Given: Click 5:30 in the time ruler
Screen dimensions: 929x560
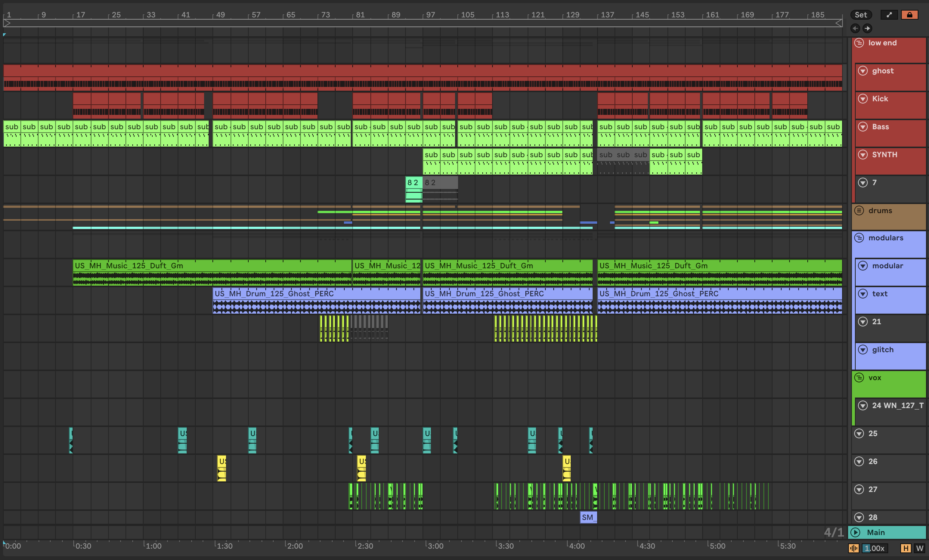Looking at the screenshot, I should click(788, 546).
